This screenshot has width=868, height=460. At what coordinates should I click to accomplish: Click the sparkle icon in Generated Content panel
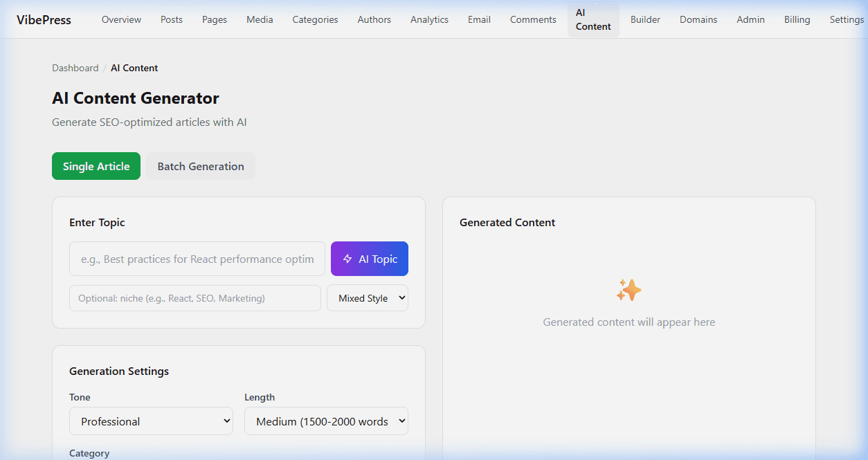tap(629, 290)
